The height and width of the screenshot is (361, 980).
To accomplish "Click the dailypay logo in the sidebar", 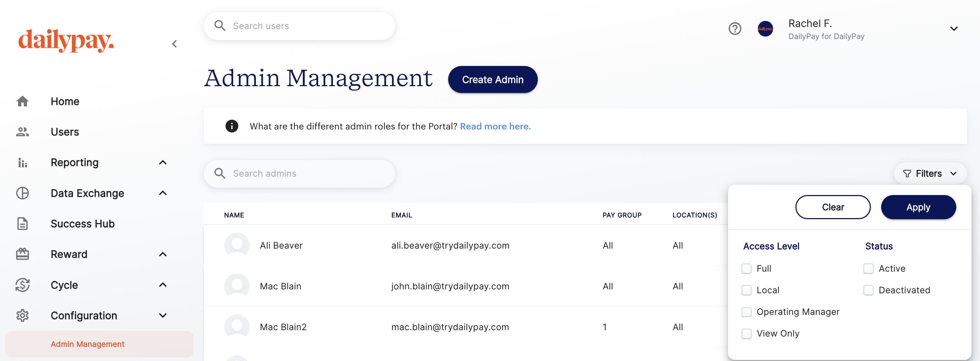I will point(66,40).
